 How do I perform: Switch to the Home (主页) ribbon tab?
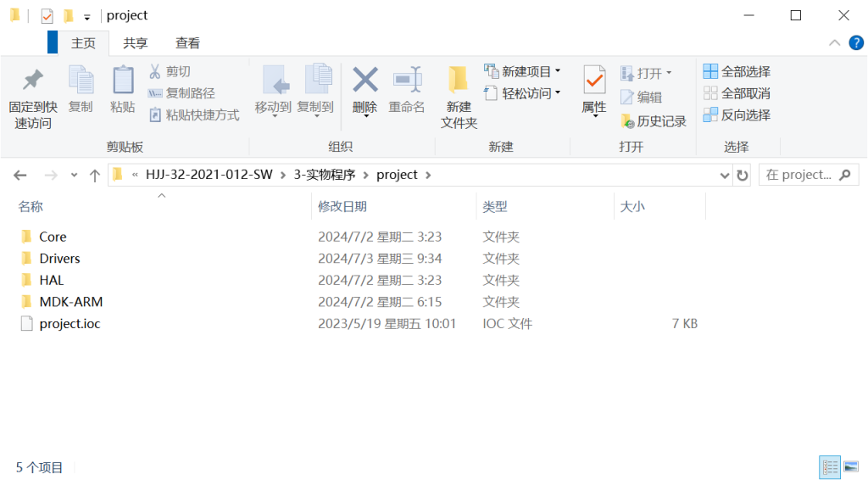[84, 43]
